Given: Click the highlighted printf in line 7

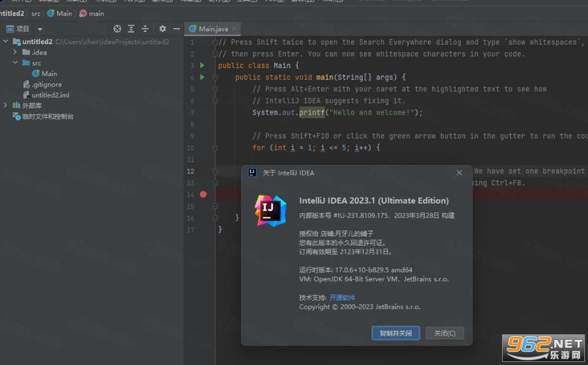Looking at the screenshot, I should [x=312, y=112].
